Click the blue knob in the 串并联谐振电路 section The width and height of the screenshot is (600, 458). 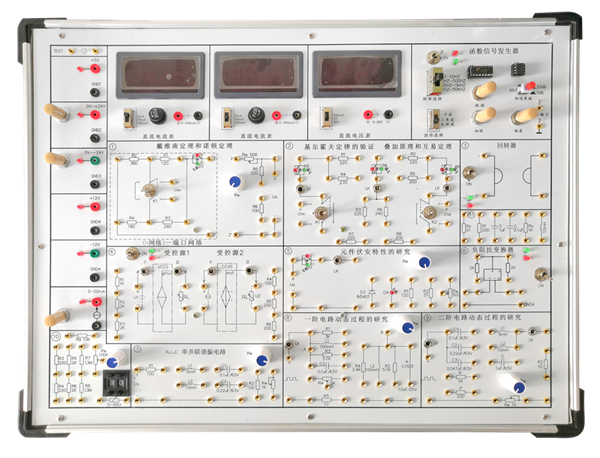(x=259, y=358)
